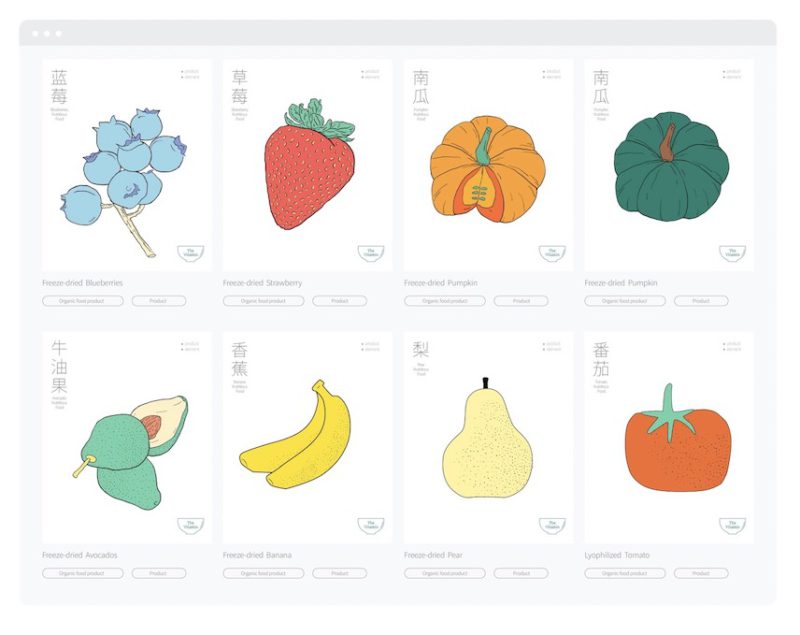
Task: Select the Product tag under Strawberry
Action: click(339, 301)
